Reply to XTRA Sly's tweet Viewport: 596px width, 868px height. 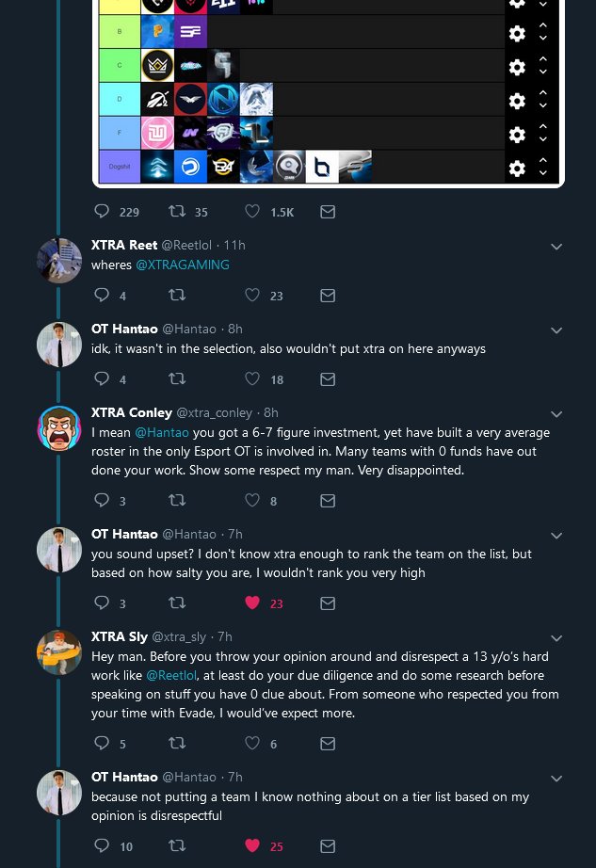click(x=103, y=744)
